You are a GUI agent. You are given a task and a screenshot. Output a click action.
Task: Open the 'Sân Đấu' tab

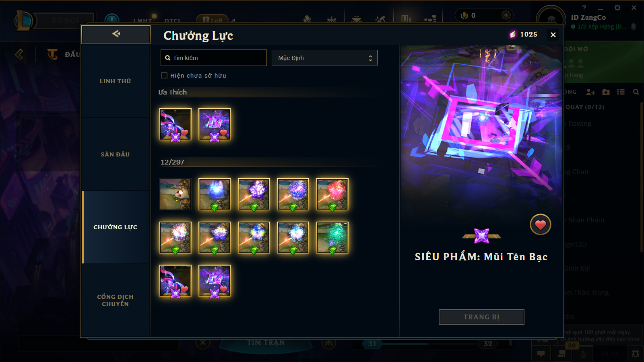coord(116,154)
